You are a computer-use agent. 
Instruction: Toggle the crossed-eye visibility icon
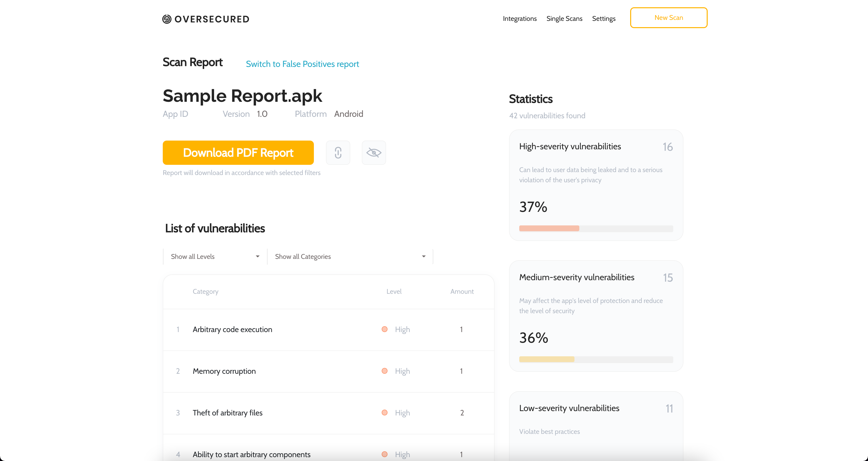tap(374, 153)
